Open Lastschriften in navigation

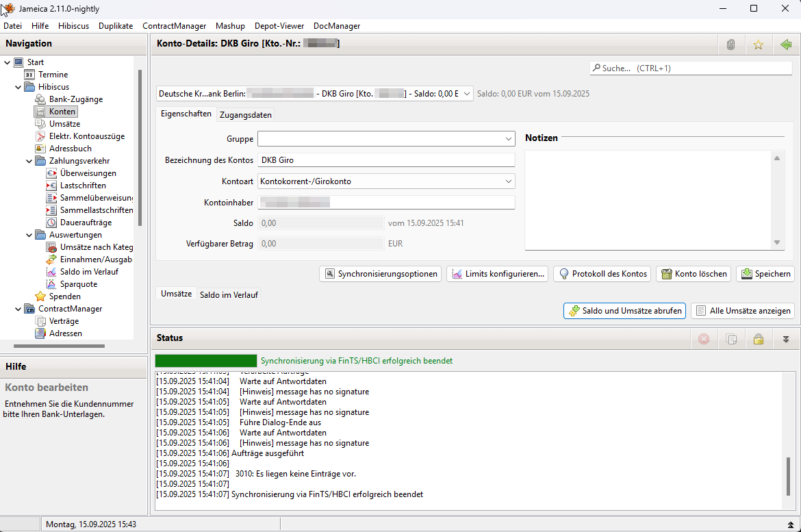83,186
